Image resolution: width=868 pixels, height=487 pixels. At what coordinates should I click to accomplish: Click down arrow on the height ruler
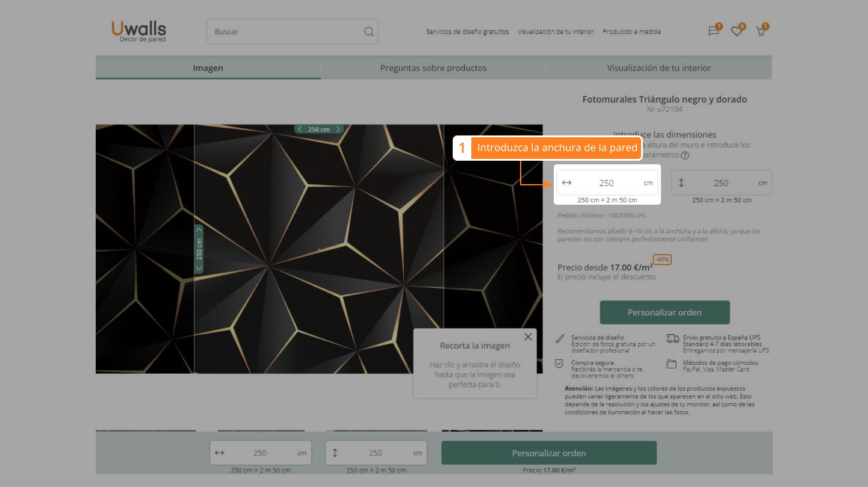tap(199, 268)
